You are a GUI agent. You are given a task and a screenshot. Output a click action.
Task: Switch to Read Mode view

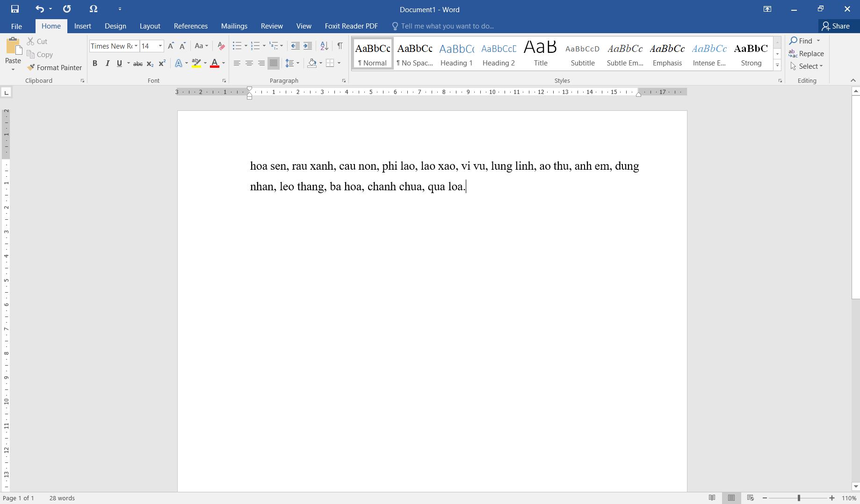point(712,498)
